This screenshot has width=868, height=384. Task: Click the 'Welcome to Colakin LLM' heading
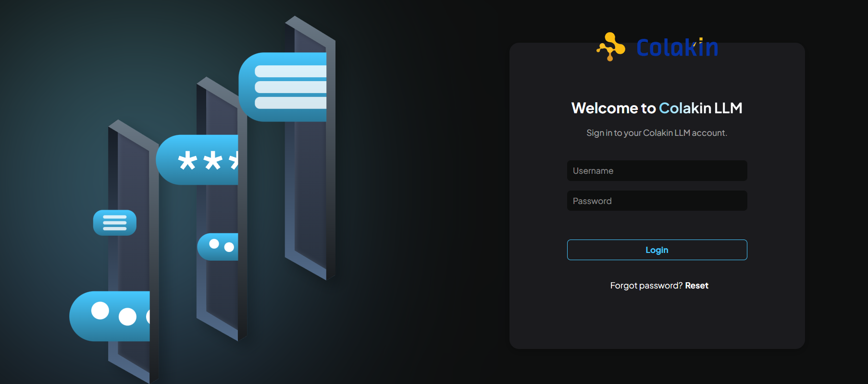coord(657,108)
